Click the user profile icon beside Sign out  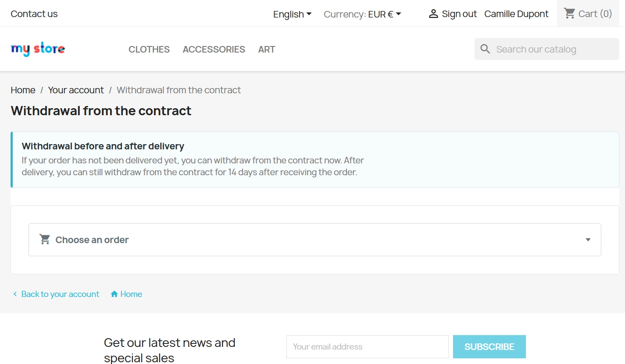[x=433, y=14]
